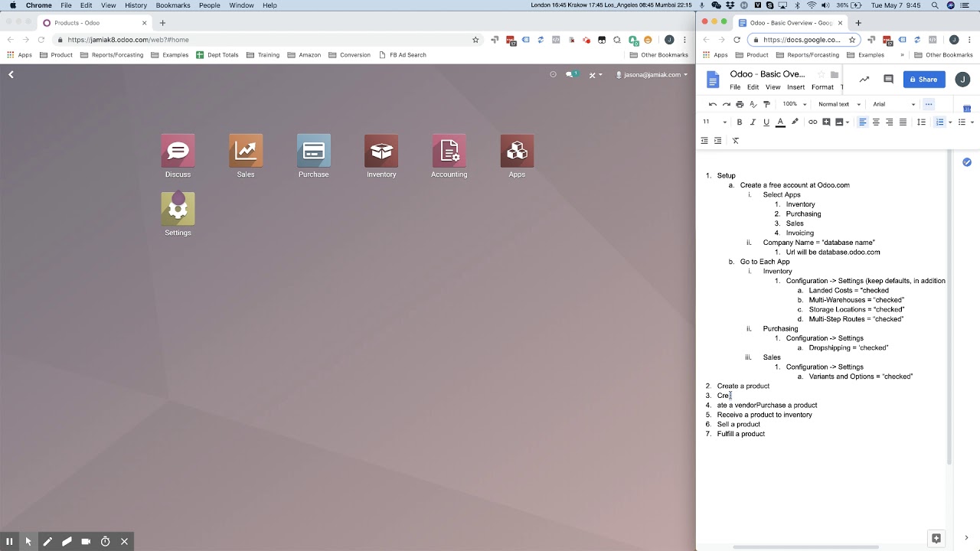Open the Docs Insert menu
Image resolution: width=980 pixels, height=551 pixels.
coord(795,87)
